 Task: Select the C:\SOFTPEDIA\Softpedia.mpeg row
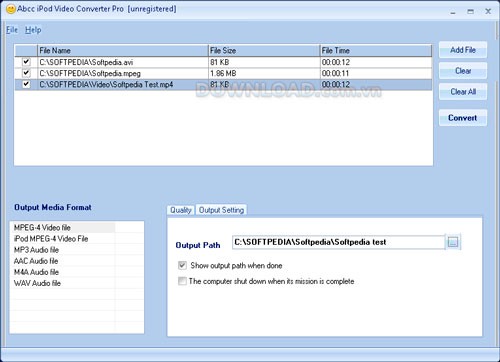[223, 73]
